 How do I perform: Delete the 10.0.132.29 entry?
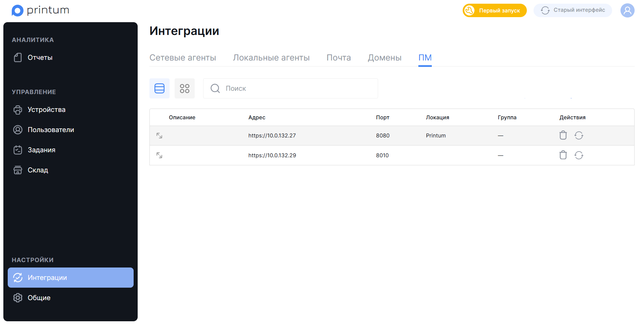coord(563,155)
